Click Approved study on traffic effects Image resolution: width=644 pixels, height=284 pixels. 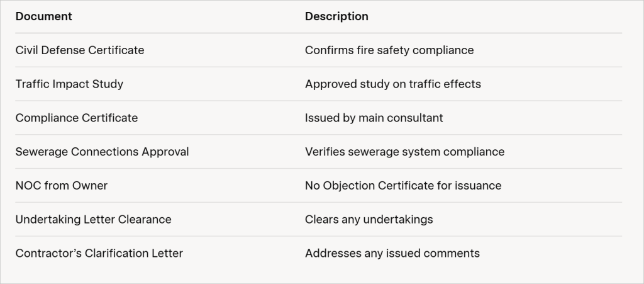(393, 84)
